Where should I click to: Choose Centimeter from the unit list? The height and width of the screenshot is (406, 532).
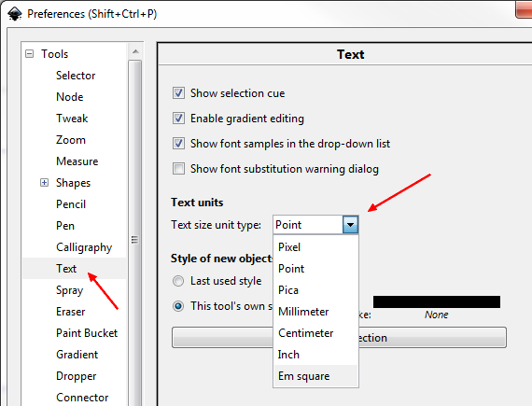[315, 333]
